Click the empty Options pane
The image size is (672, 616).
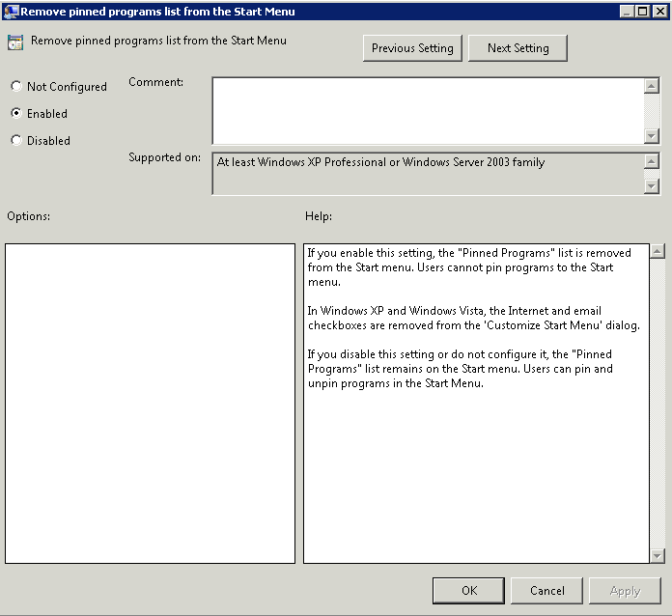coord(150,404)
